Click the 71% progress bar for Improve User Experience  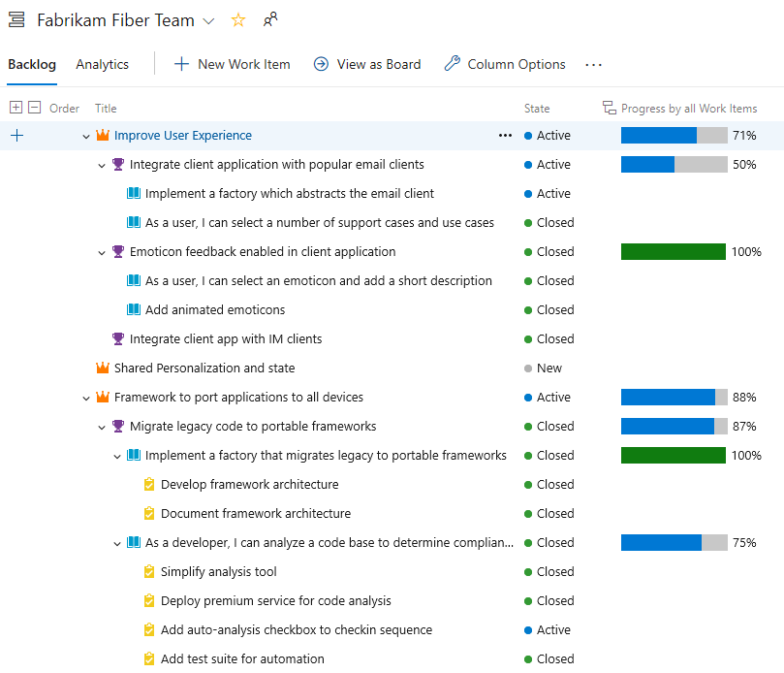click(673, 136)
